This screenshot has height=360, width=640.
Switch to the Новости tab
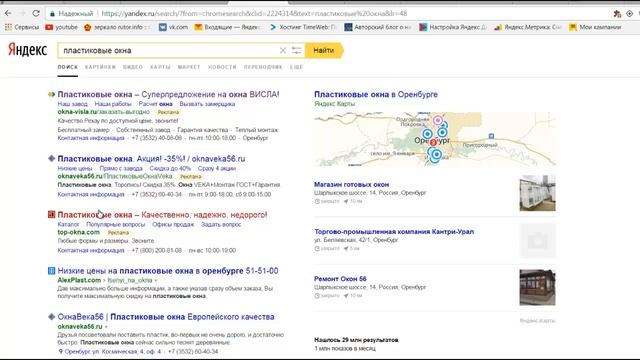(222, 67)
